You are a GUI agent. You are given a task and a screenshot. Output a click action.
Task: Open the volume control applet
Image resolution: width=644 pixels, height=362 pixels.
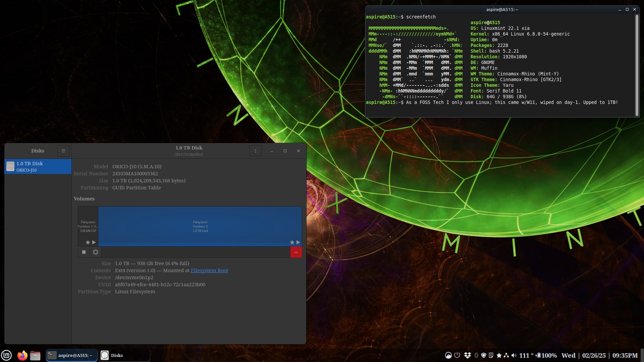[x=514, y=355]
